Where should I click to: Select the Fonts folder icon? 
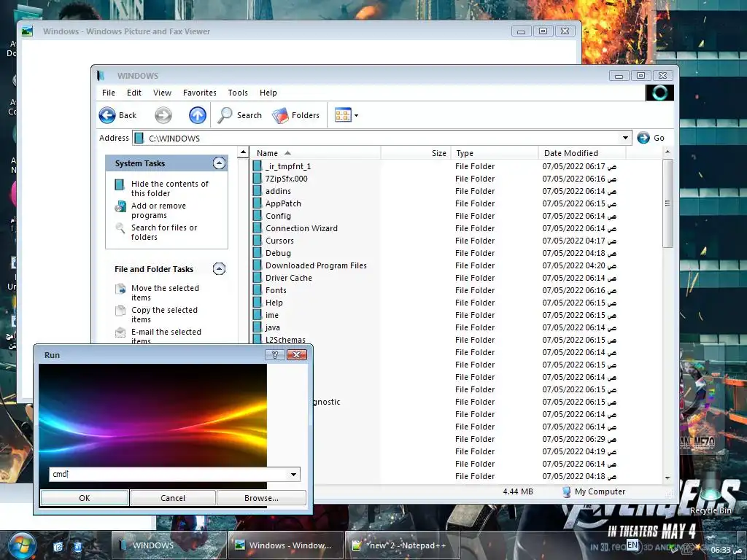(258, 290)
